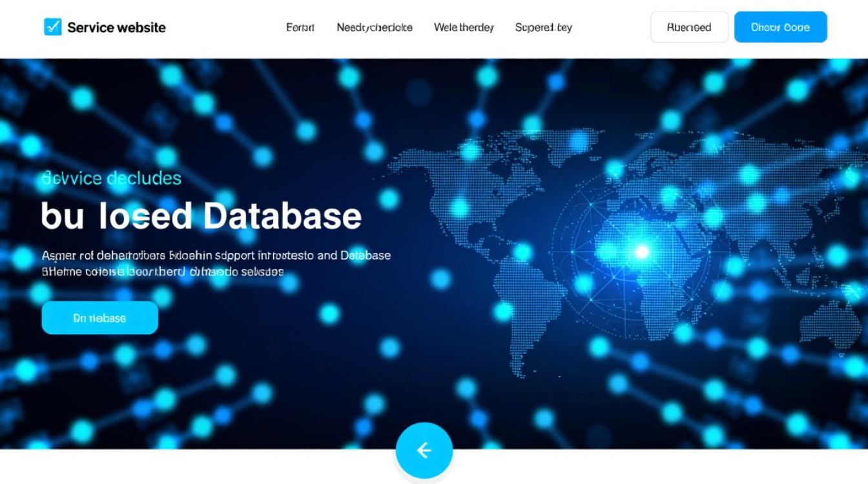
Task: Click the first line of hero description text
Action: click(x=216, y=256)
